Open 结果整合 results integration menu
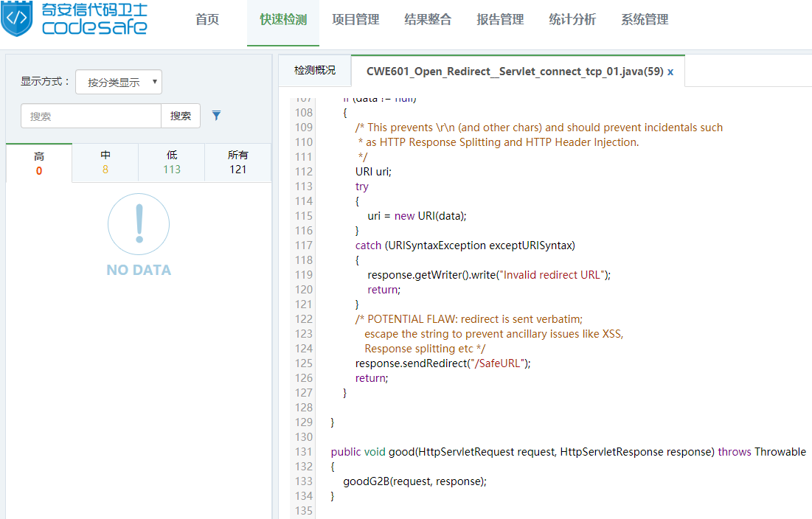The image size is (812, 519). pyautogui.click(x=428, y=20)
